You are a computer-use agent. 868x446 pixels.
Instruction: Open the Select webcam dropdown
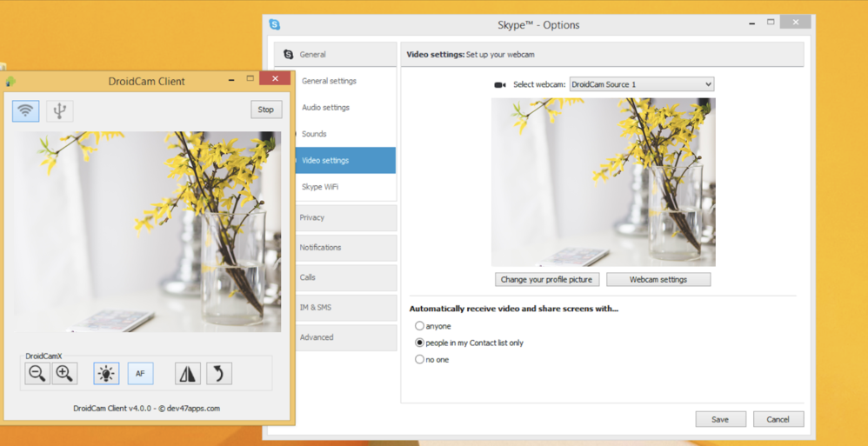click(642, 84)
